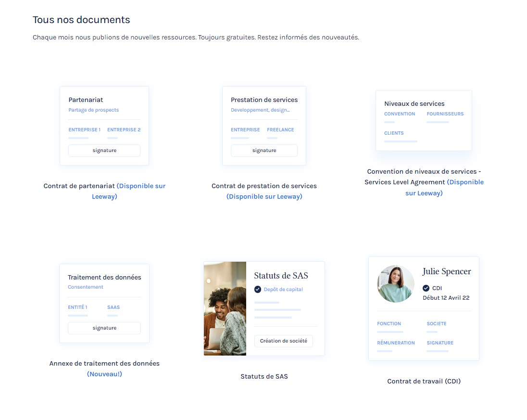Click the checkmark icon next to CDI
Screen dimensions: 527x420
point(426,288)
